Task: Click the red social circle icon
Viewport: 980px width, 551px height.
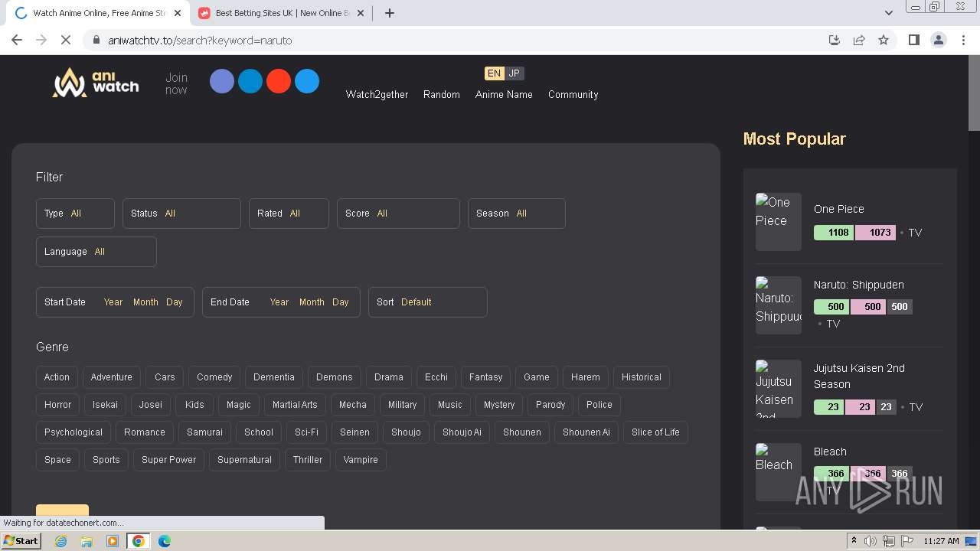Action: (x=279, y=81)
